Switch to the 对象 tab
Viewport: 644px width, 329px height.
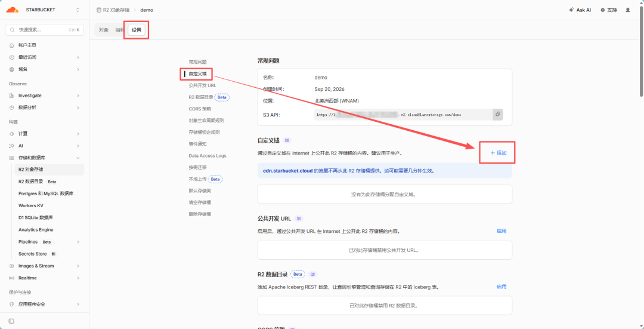coord(104,30)
